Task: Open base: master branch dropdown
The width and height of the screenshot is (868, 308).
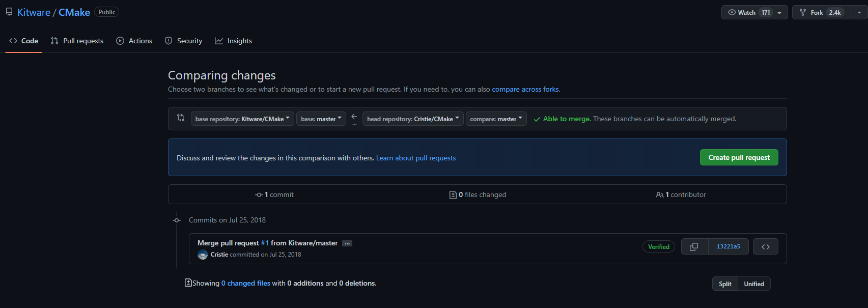Action: (x=321, y=119)
